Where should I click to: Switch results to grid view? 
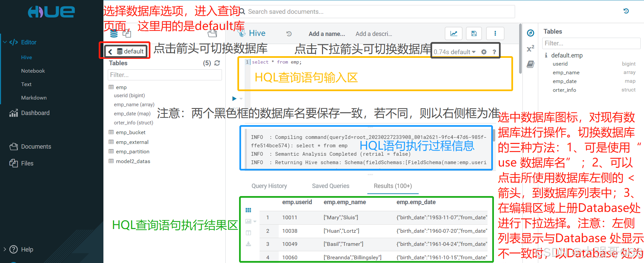(248, 210)
